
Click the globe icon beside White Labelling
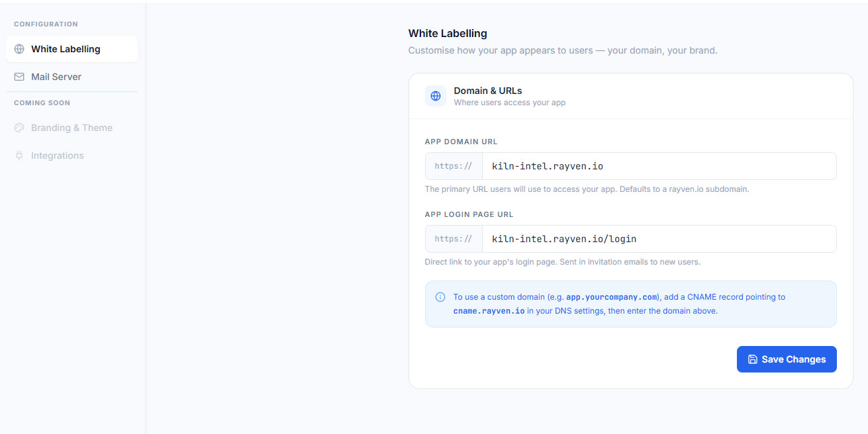pyautogui.click(x=19, y=49)
